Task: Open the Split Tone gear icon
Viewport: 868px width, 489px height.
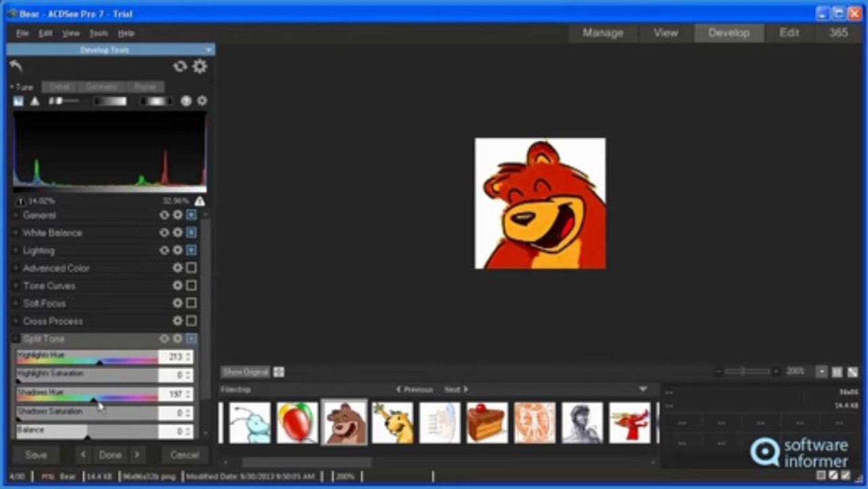Action: [x=177, y=339]
